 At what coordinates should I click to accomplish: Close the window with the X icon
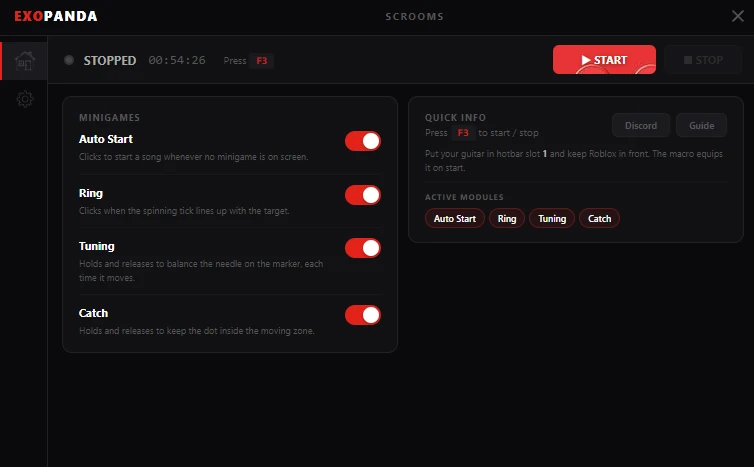tap(738, 16)
